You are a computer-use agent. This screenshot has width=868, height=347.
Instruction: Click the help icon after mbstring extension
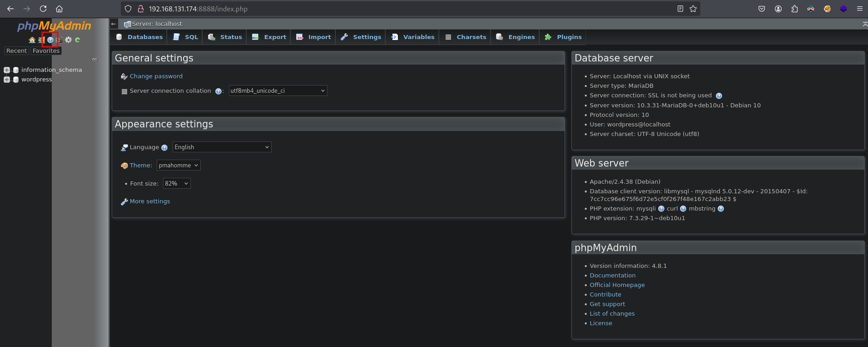click(x=720, y=209)
